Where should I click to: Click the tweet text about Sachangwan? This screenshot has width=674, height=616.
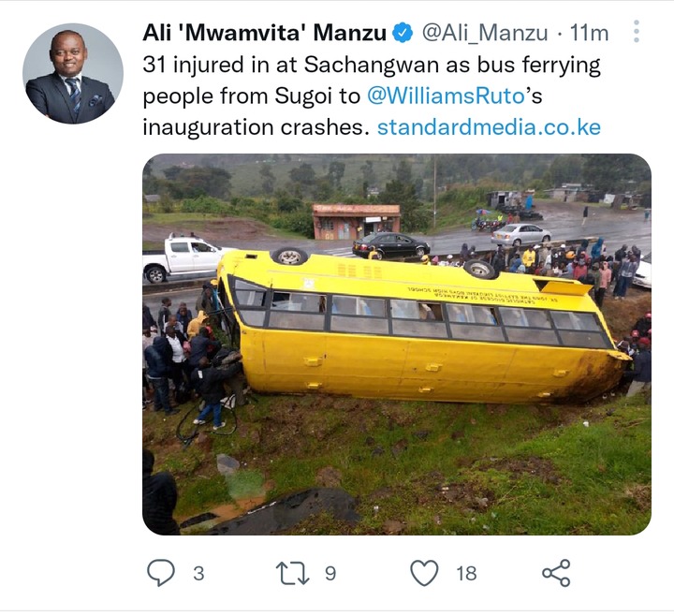(x=372, y=95)
